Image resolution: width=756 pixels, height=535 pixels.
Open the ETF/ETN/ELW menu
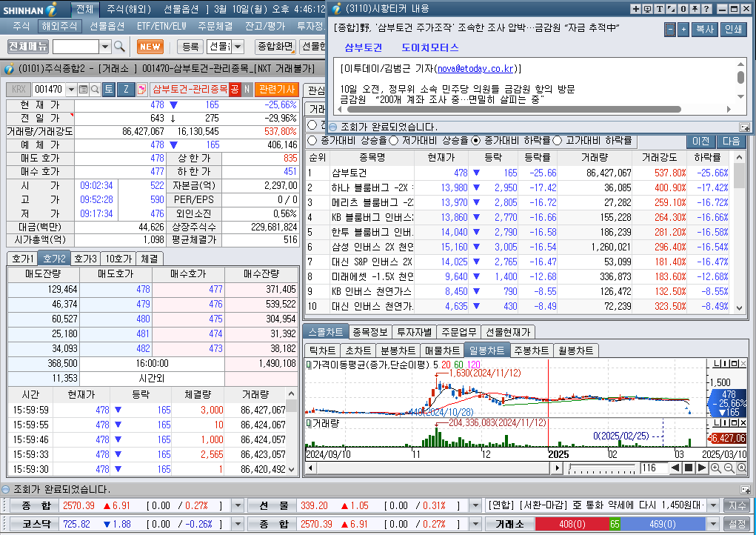(161, 26)
